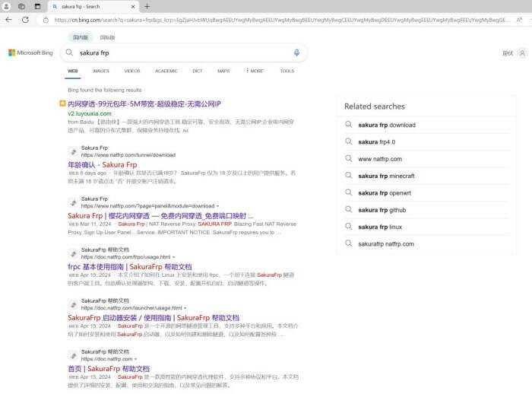Search related 'sakura frp download'
532x394 pixels.
tap(387, 125)
